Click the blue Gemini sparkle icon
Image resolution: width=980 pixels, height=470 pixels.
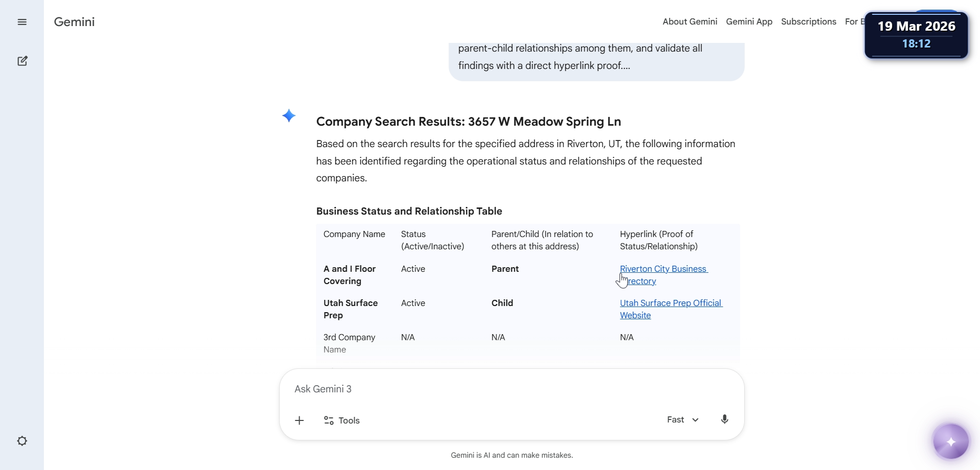289,116
